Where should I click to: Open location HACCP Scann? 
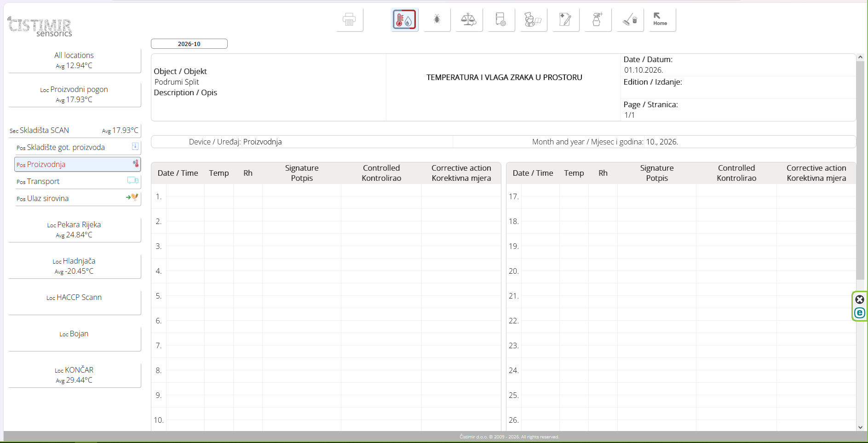pos(74,302)
